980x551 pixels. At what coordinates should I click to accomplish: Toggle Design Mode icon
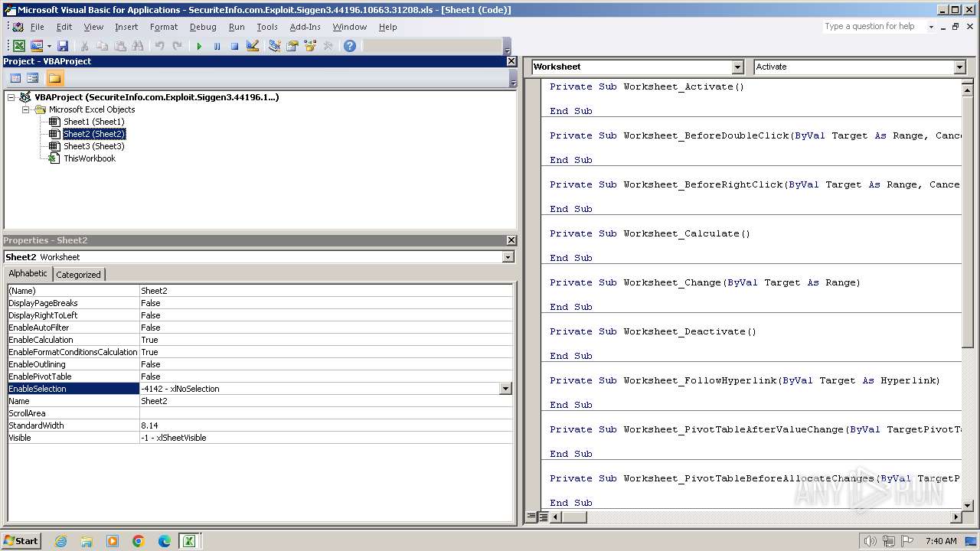click(252, 46)
